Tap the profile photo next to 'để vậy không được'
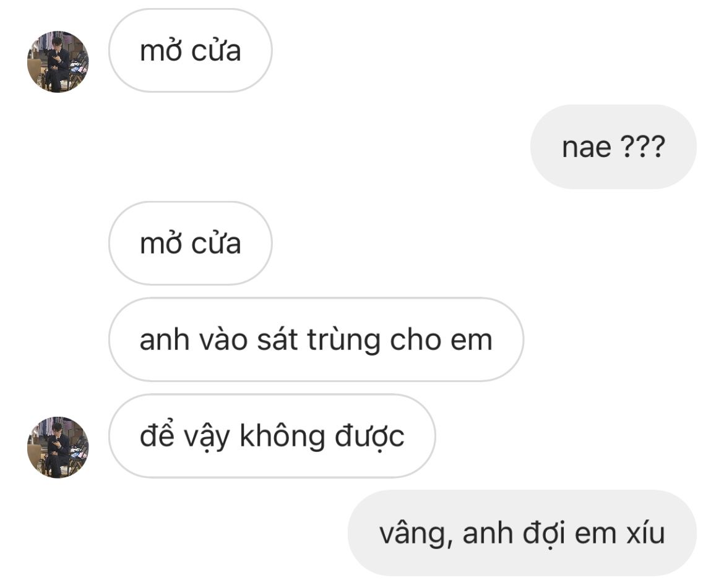This screenshot has width=724, height=588. pos(58,448)
